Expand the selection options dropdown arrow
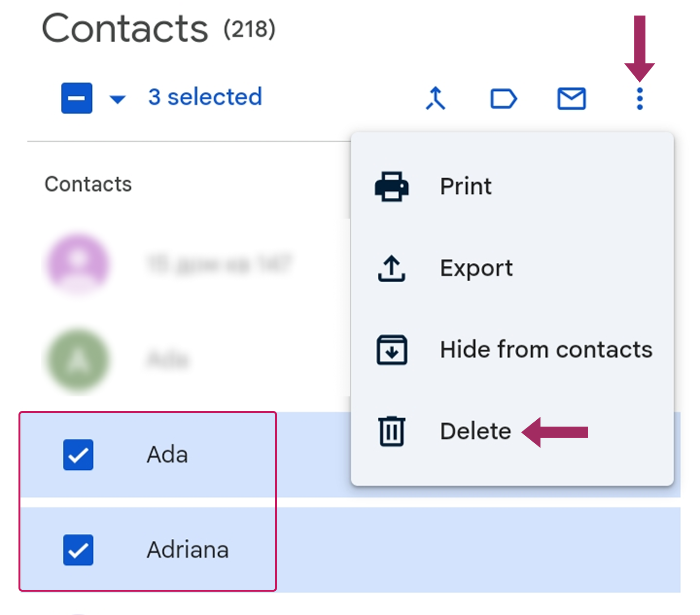This screenshot has height=615, width=700. [118, 99]
